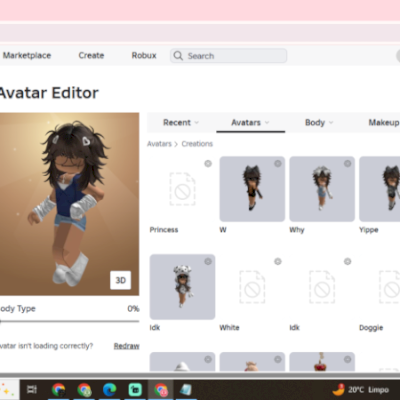Open Microsoft Edge from the taskbar
The height and width of the screenshot is (400, 400).
[109, 389]
